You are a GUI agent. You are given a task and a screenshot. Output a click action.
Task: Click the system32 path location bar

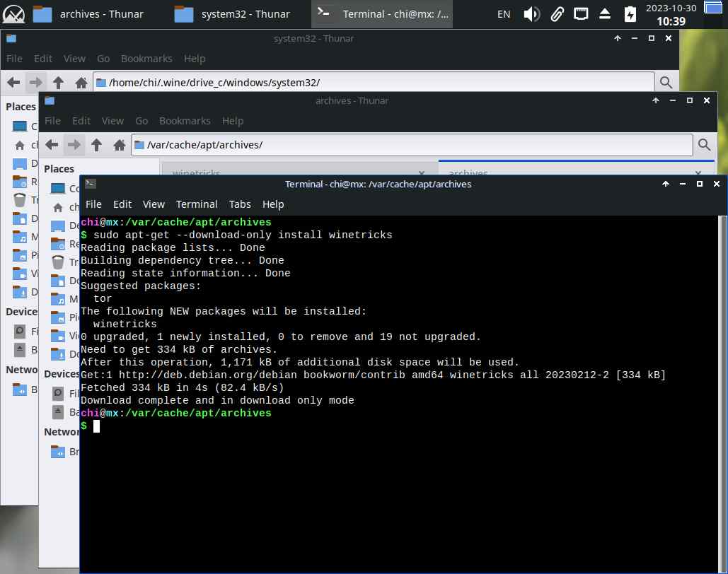coord(374,82)
